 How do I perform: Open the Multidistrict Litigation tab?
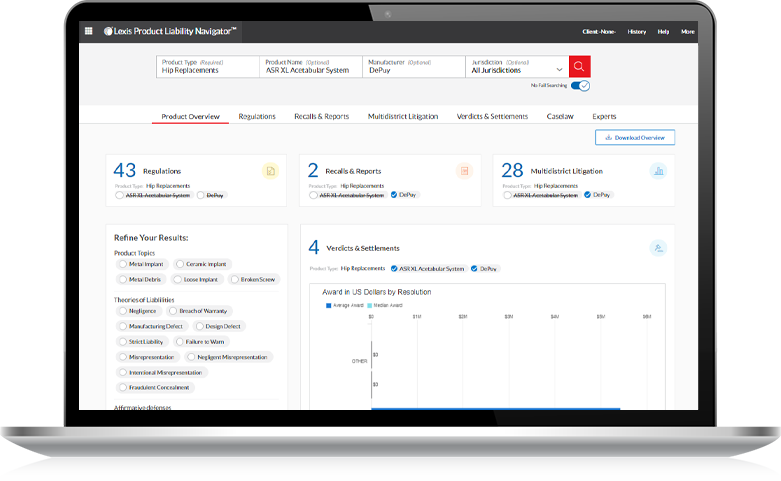(403, 117)
